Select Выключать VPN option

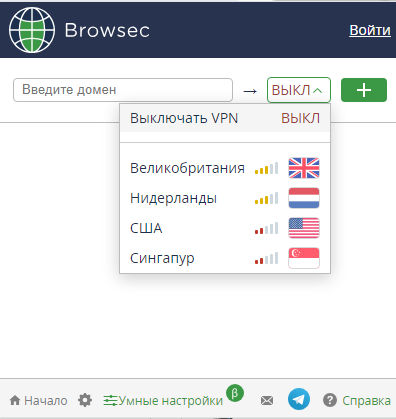pos(225,118)
